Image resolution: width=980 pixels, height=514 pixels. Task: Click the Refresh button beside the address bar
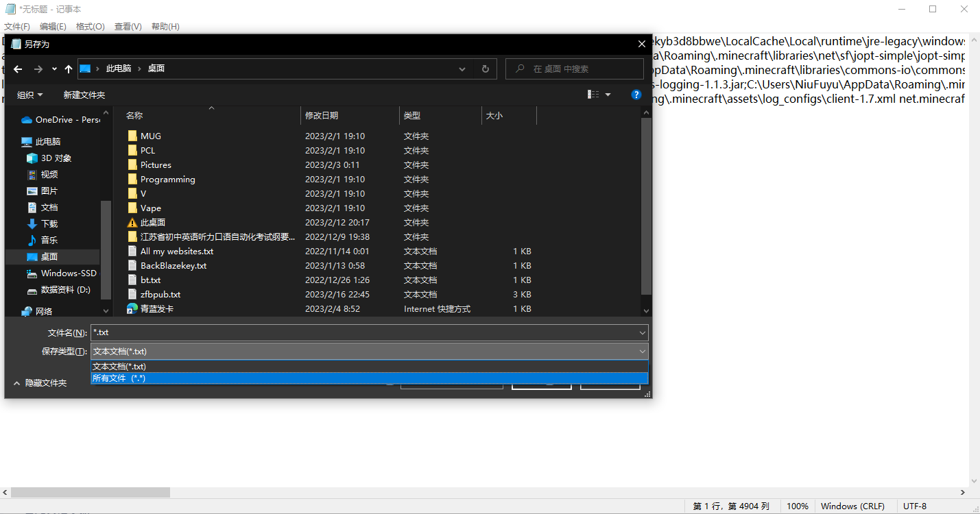click(485, 69)
